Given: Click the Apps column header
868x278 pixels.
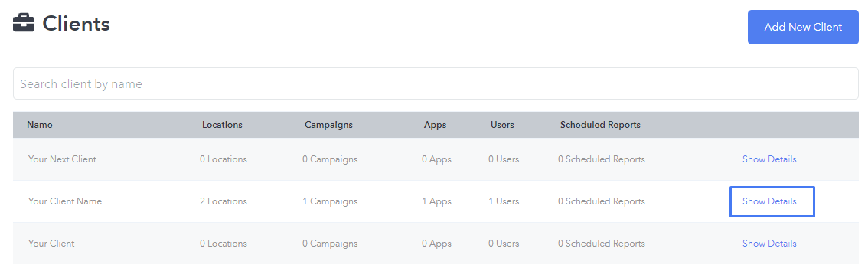Looking at the screenshot, I should [x=435, y=125].
